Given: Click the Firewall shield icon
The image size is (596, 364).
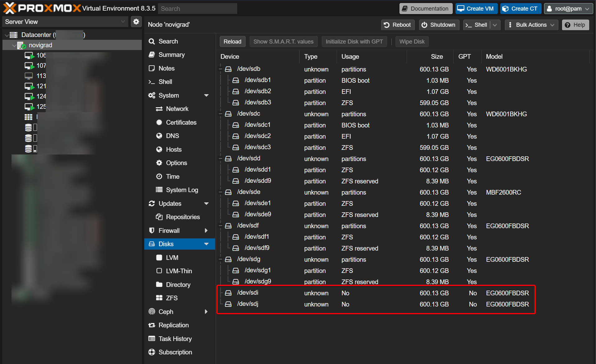Looking at the screenshot, I should click(152, 230).
